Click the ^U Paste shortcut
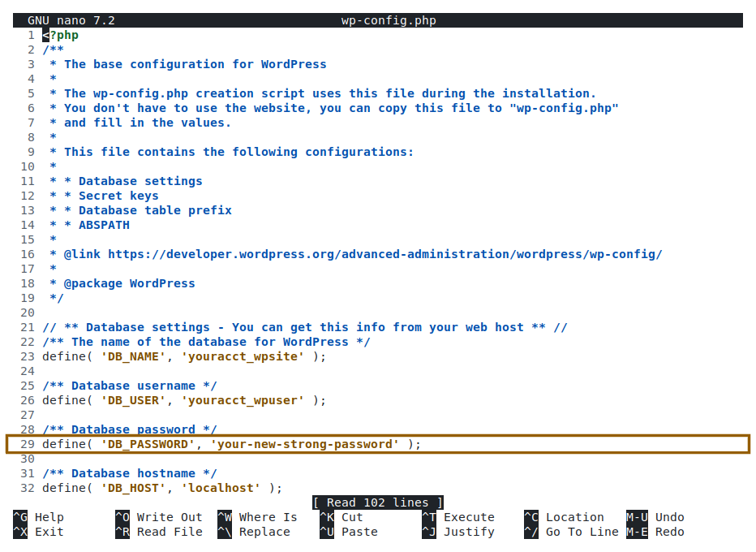 click(349, 532)
